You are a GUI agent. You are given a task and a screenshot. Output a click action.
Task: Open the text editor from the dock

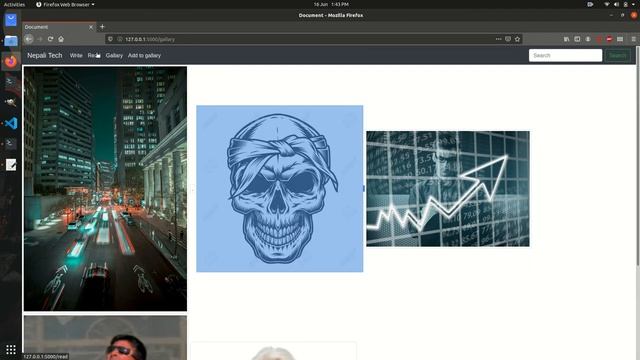[x=11, y=165]
